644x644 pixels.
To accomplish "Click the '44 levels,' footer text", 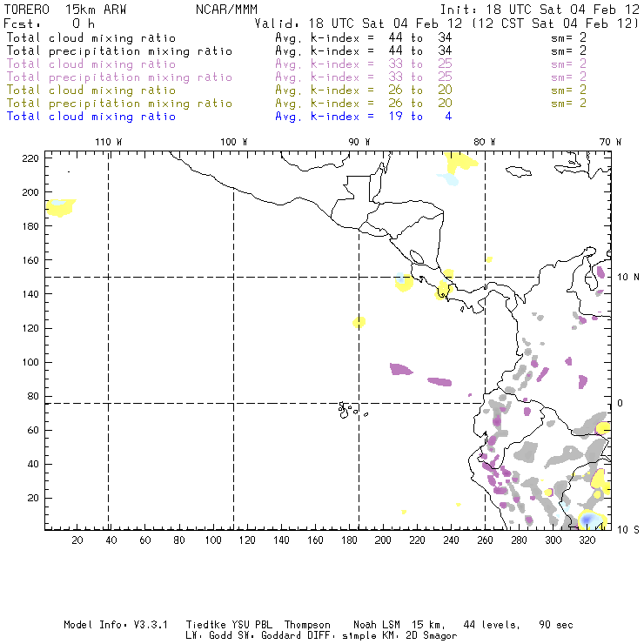I will [492, 625].
